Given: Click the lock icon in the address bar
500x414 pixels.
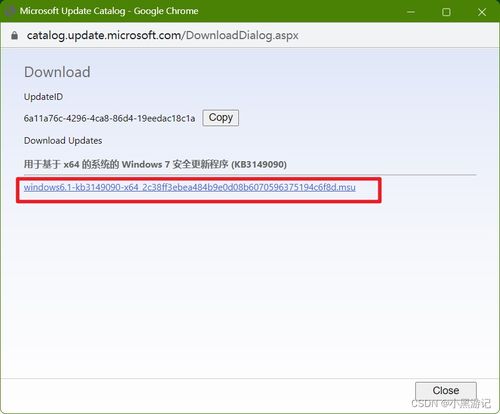Looking at the screenshot, I should (x=14, y=35).
